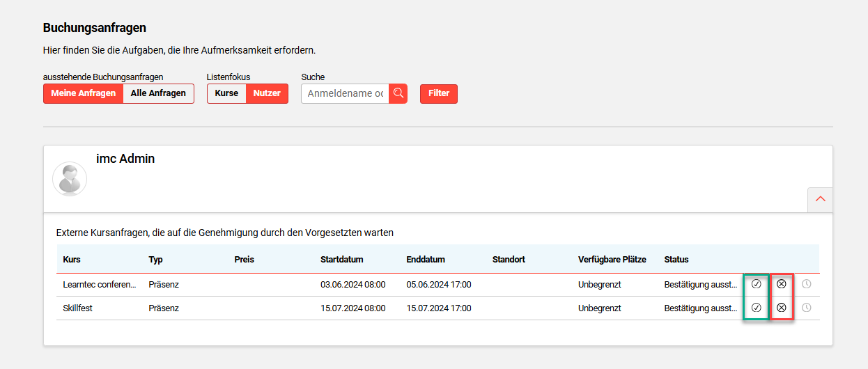868x369 pixels.
Task: Approve the Learntec conference booking request
Action: [x=756, y=284]
